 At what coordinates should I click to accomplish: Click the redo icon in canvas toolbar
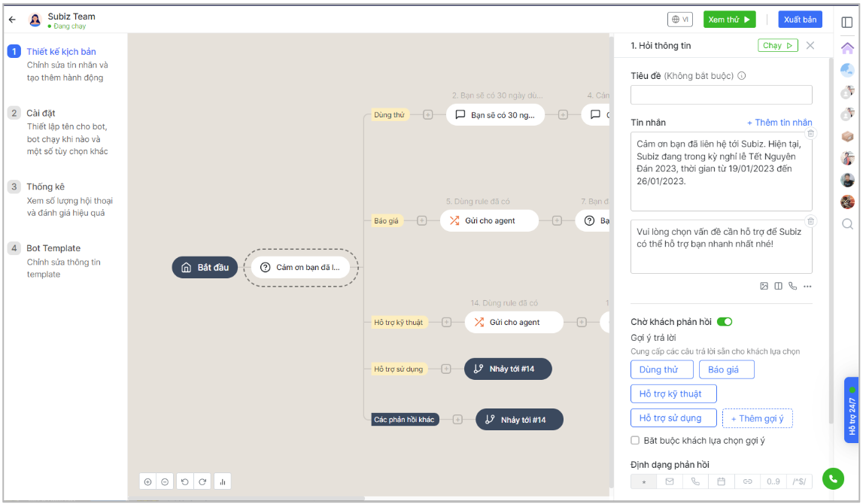pyautogui.click(x=202, y=481)
